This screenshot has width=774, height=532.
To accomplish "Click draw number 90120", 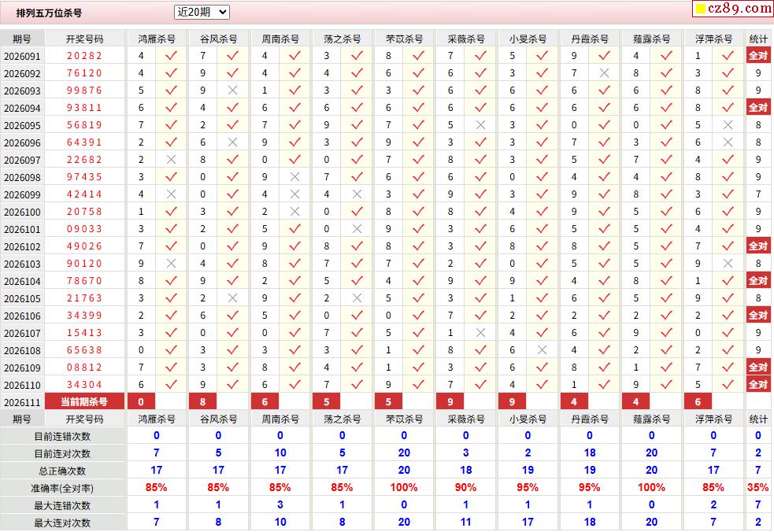I will click(84, 264).
